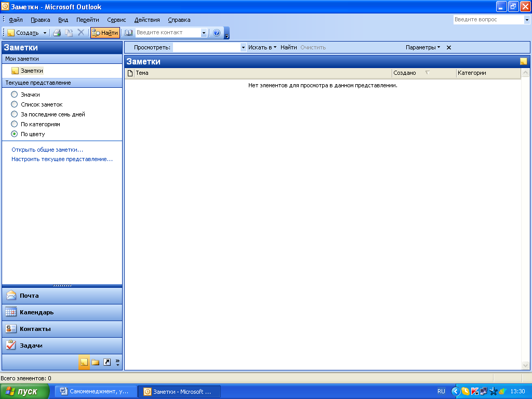
Task: Select За последние семь дней radio button
Action: (x=14, y=114)
